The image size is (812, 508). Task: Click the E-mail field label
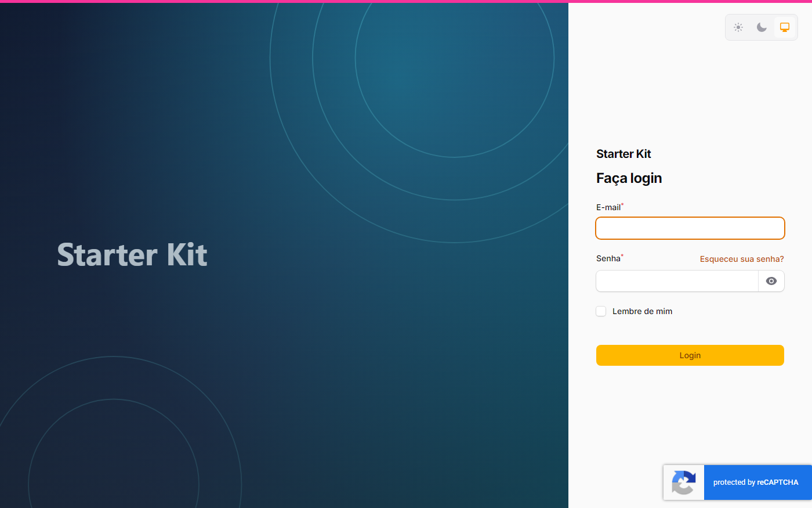[610, 207]
